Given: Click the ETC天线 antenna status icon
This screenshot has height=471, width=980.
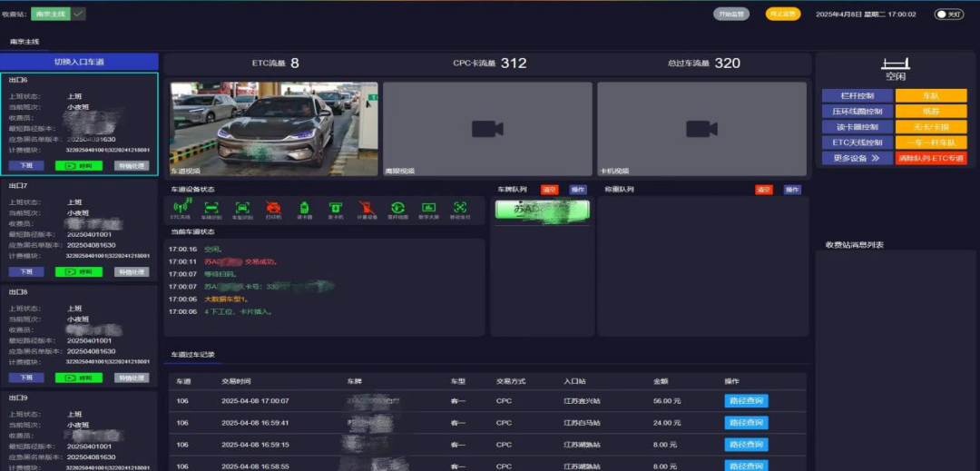Looking at the screenshot, I should point(181,209).
